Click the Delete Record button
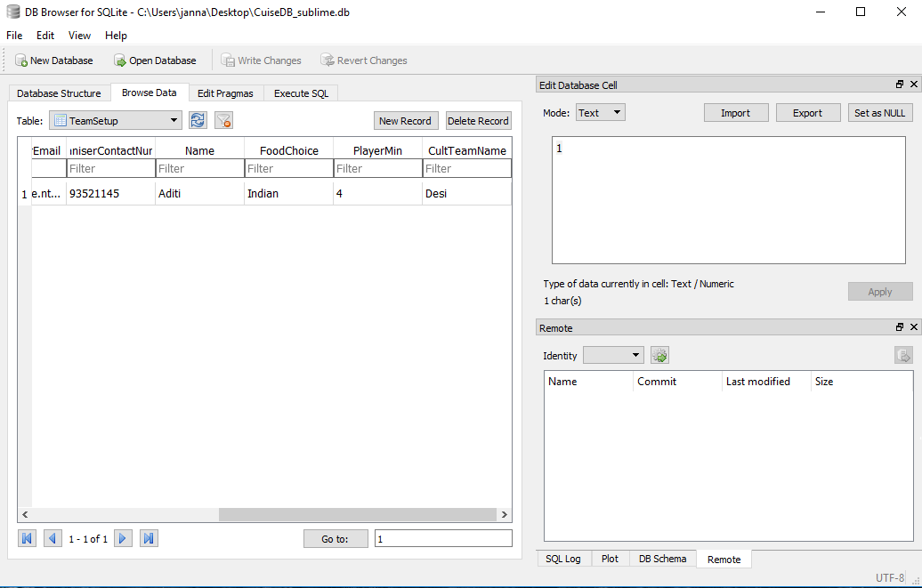 click(478, 121)
